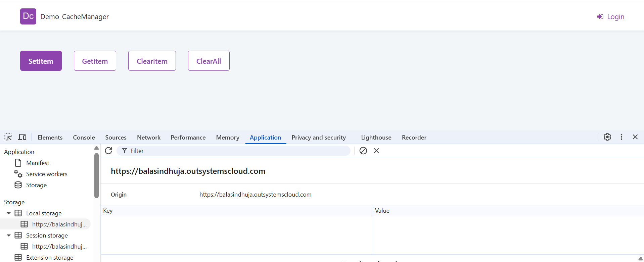The height and width of the screenshot is (262, 644).
Task: Click the Session storage table icon
Action: (x=18, y=235)
